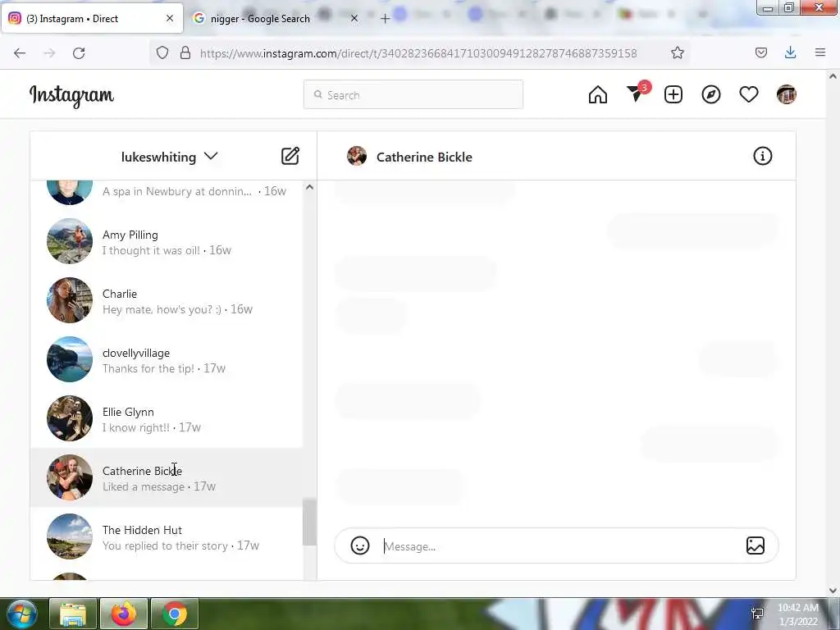Focus the Message input box

tap(557, 546)
